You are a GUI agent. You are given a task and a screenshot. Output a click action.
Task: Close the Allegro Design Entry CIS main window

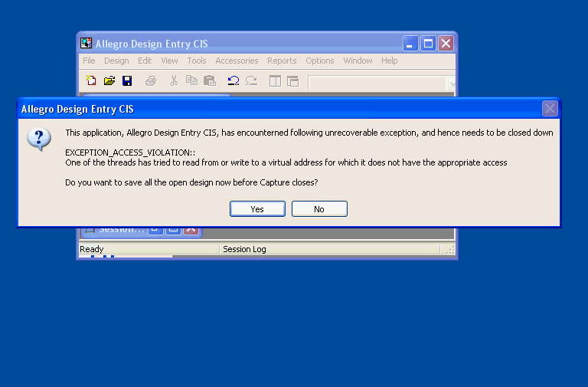pos(446,44)
